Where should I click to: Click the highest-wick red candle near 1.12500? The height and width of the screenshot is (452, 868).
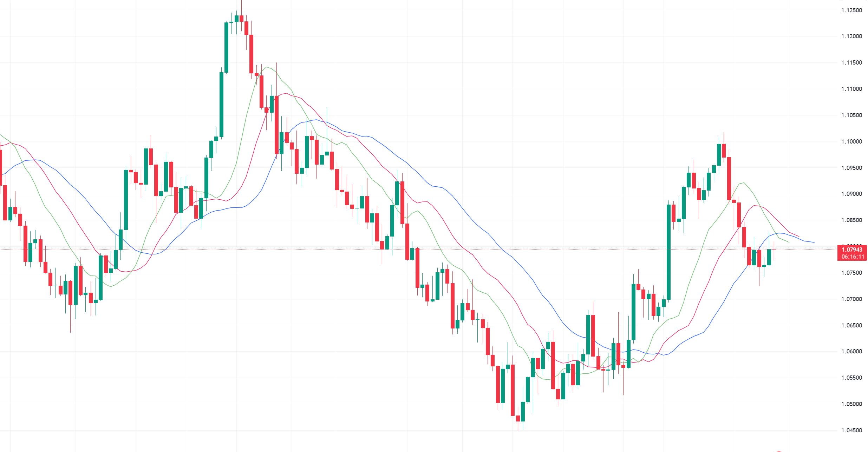241,18
